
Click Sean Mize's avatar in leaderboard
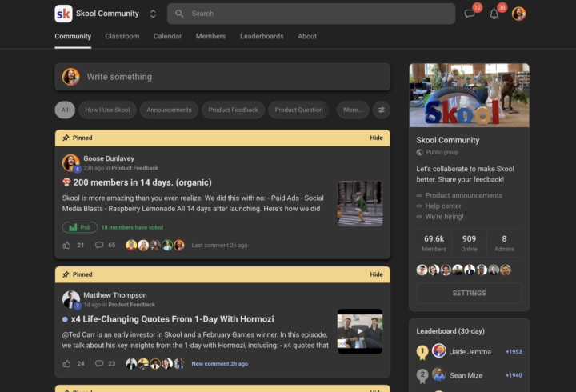(x=439, y=374)
